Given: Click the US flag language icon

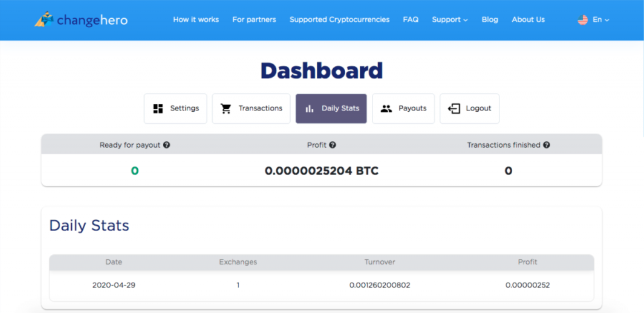Looking at the screenshot, I should pyautogui.click(x=583, y=20).
